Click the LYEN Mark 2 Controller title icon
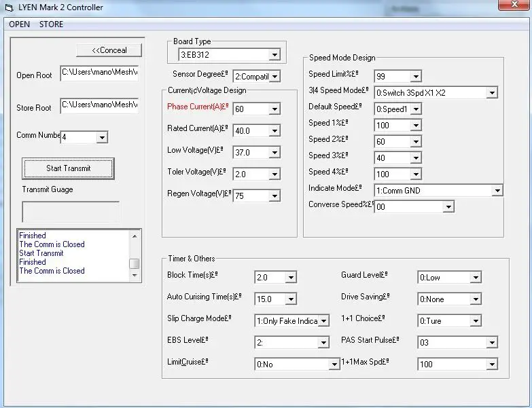 pos(10,7)
